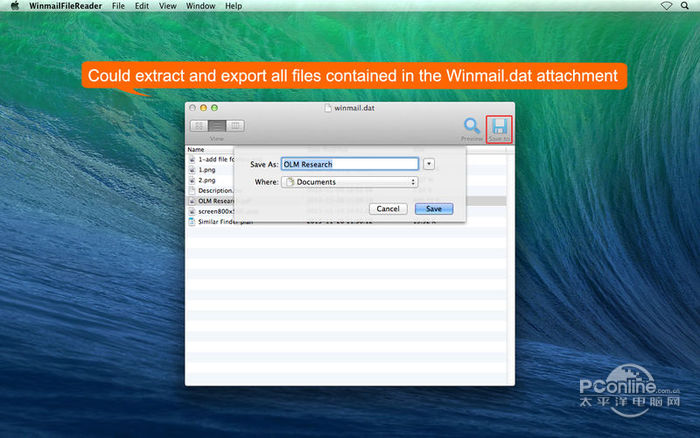Expand the save dialog with arrow button
Image resolution: width=700 pixels, height=438 pixels.
429,164
